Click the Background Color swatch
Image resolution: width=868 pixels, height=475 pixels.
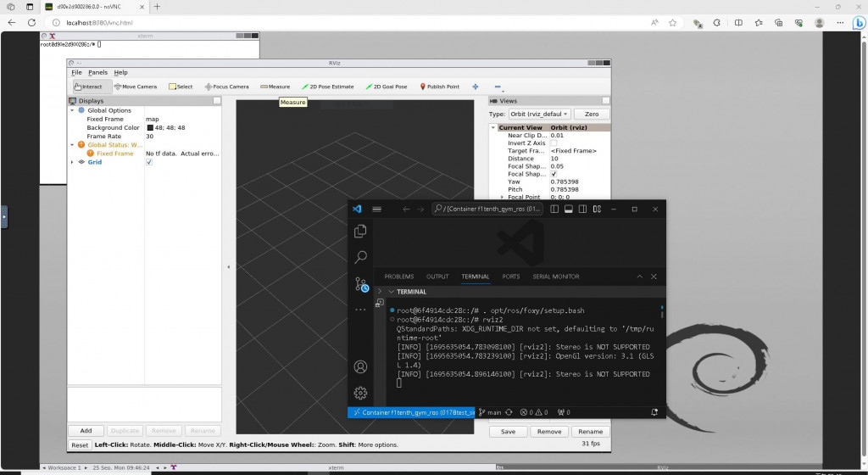click(149, 128)
